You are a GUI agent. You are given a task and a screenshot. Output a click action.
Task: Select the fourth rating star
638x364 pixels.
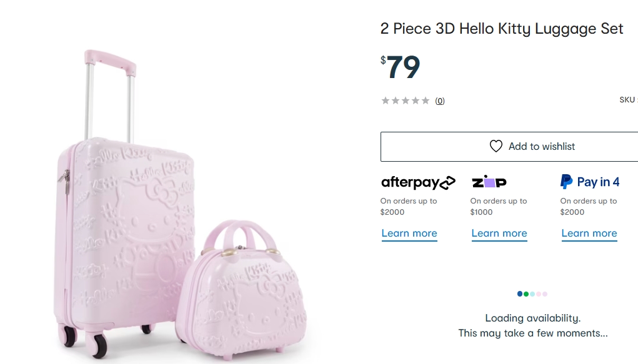pyautogui.click(x=416, y=101)
